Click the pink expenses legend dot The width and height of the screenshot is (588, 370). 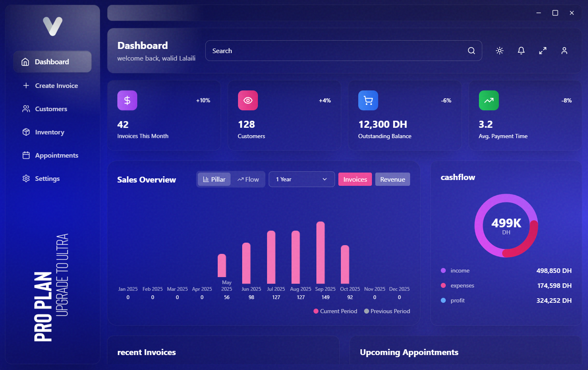[443, 285]
